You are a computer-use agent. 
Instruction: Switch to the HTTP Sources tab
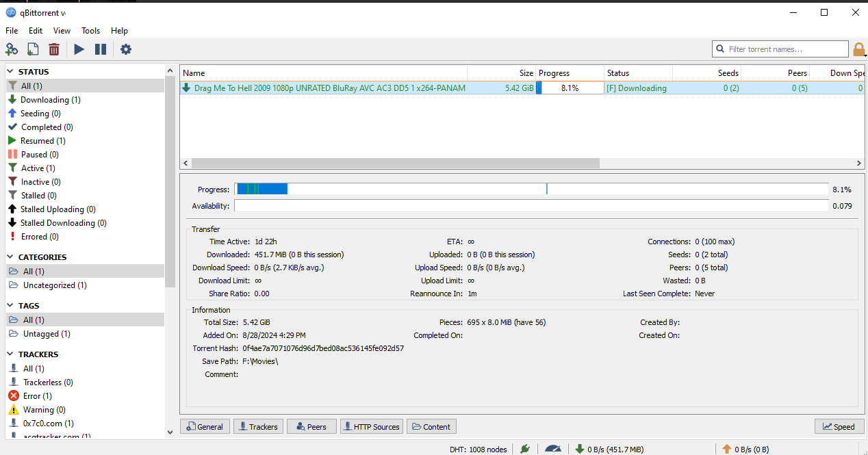pyautogui.click(x=372, y=426)
